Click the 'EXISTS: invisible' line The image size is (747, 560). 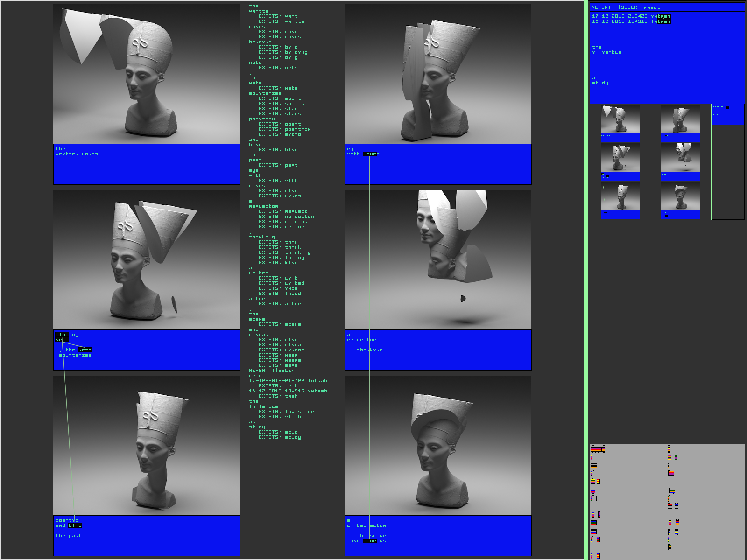[x=286, y=412]
